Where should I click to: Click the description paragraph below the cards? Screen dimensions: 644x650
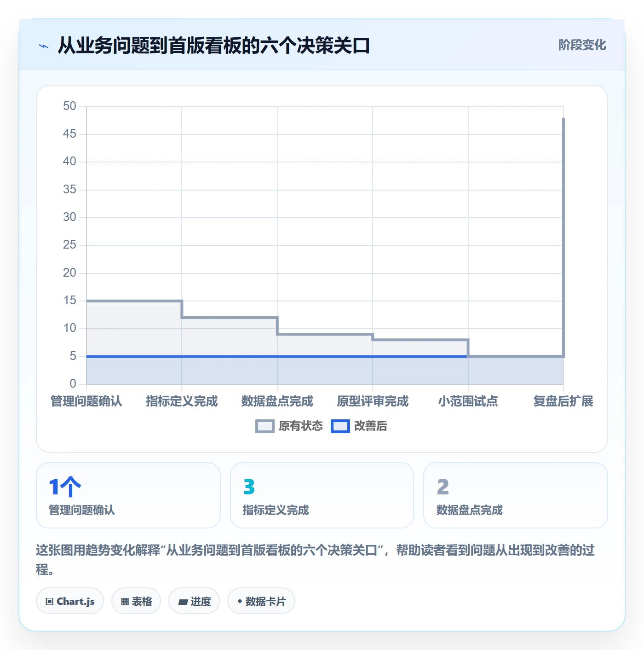pyautogui.click(x=316, y=560)
